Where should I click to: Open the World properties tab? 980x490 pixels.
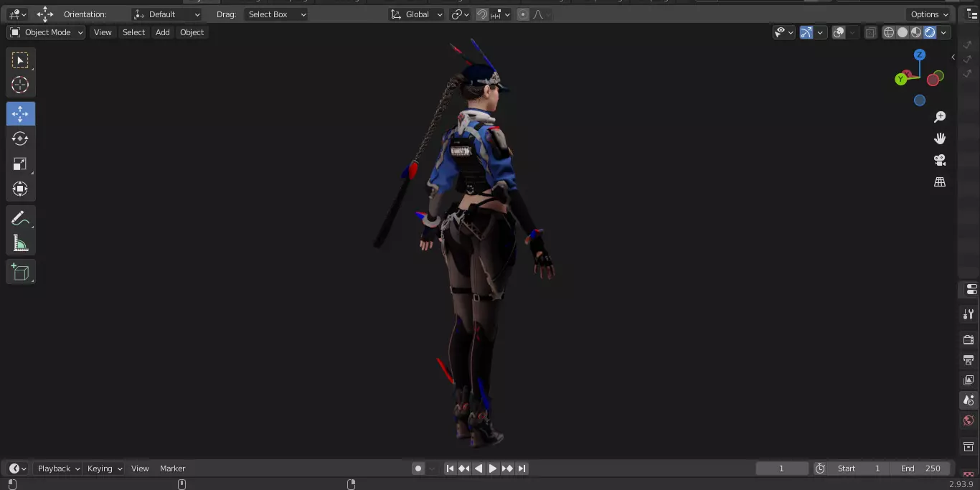pyautogui.click(x=969, y=420)
